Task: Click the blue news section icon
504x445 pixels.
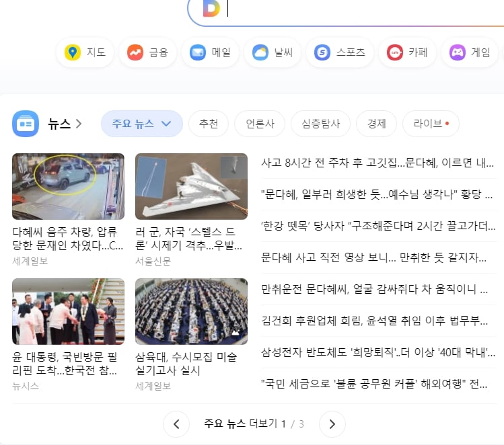Action: [26, 124]
